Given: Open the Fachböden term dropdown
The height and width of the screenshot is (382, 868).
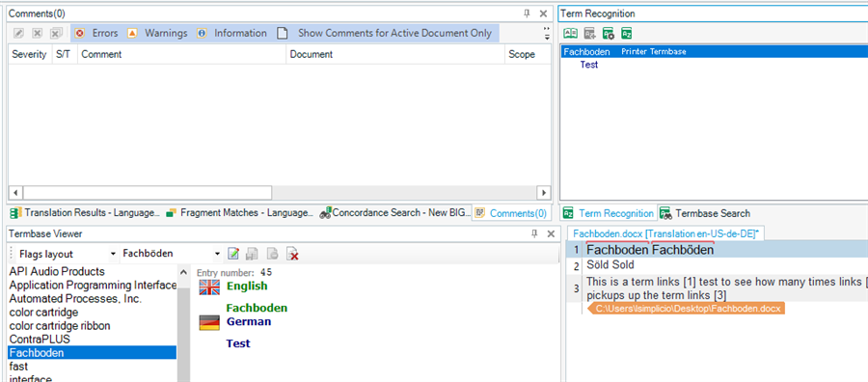Looking at the screenshot, I should click(x=217, y=254).
